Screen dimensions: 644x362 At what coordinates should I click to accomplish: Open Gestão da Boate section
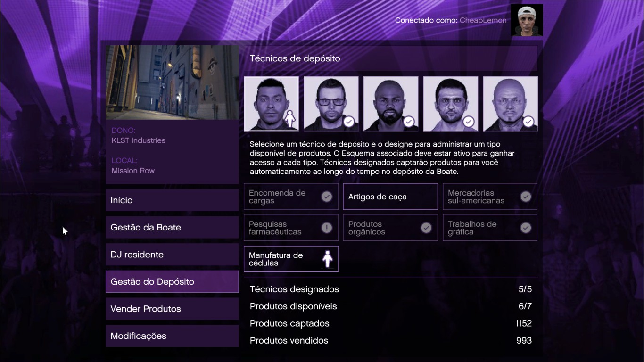(172, 227)
